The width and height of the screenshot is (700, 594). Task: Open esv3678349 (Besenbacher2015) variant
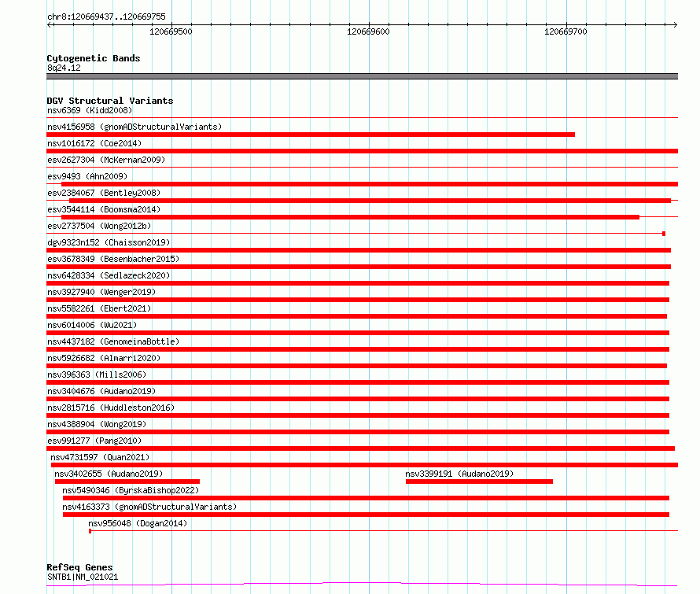[113, 259]
